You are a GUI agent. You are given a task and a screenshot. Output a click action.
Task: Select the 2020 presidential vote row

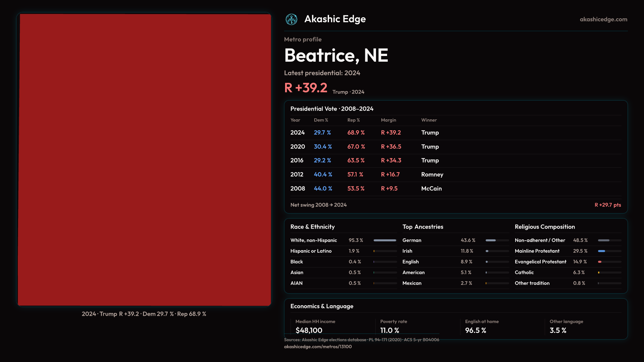(x=455, y=147)
